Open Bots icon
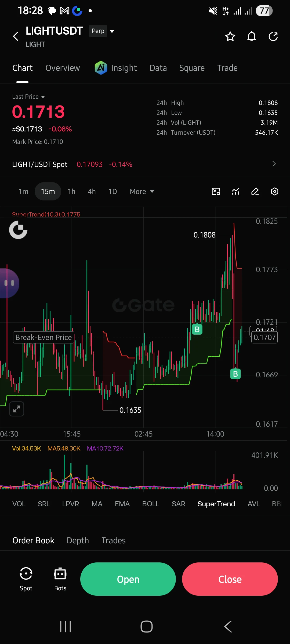Screen dimensions: 290x644 pos(60,579)
